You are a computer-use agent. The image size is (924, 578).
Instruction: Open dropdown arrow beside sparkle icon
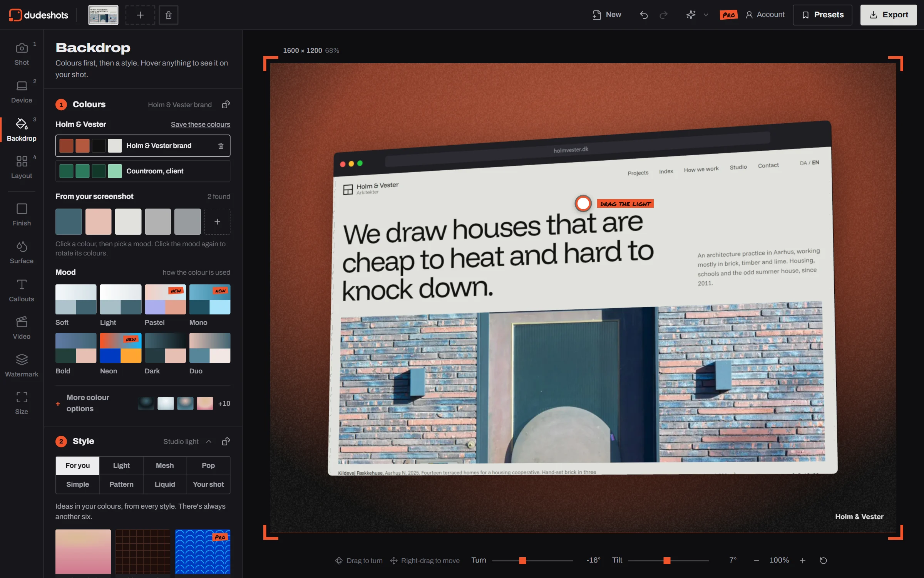coord(706,15)
